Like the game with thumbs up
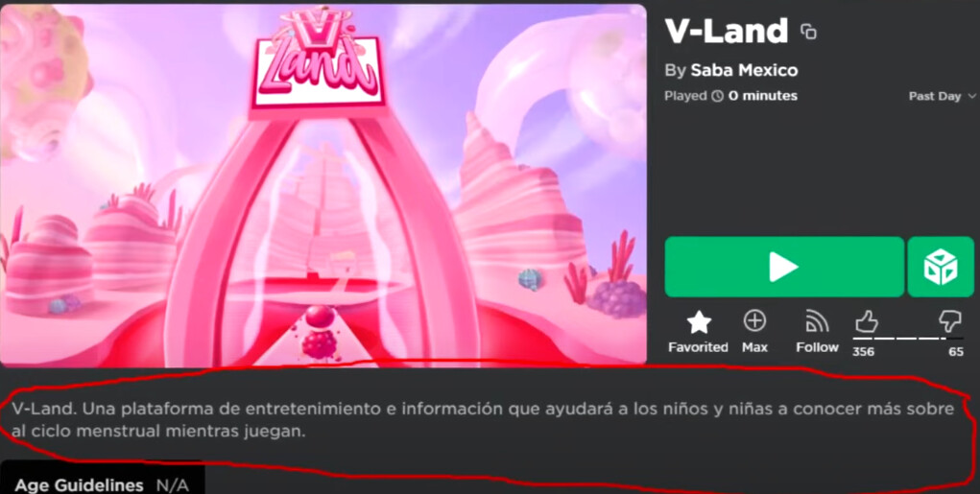The image size is (980, 494). pos(866,323)
